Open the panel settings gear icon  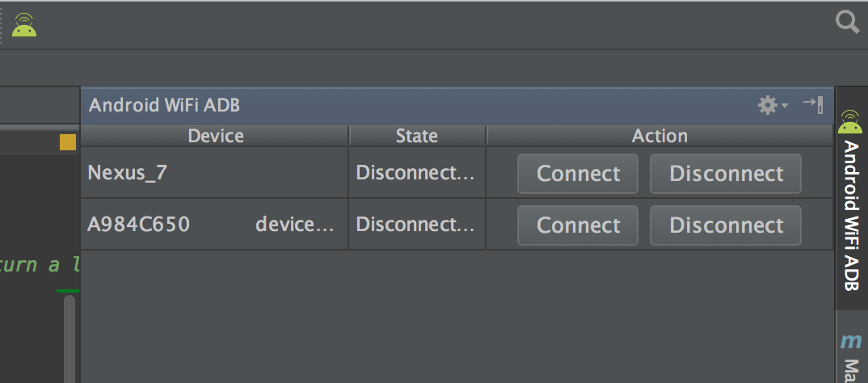coord(768,105)
